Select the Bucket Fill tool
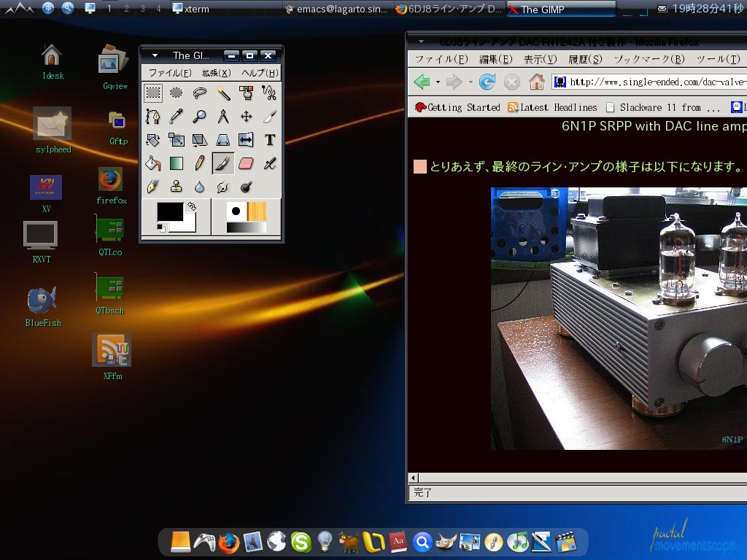 (x=153, y=163)
